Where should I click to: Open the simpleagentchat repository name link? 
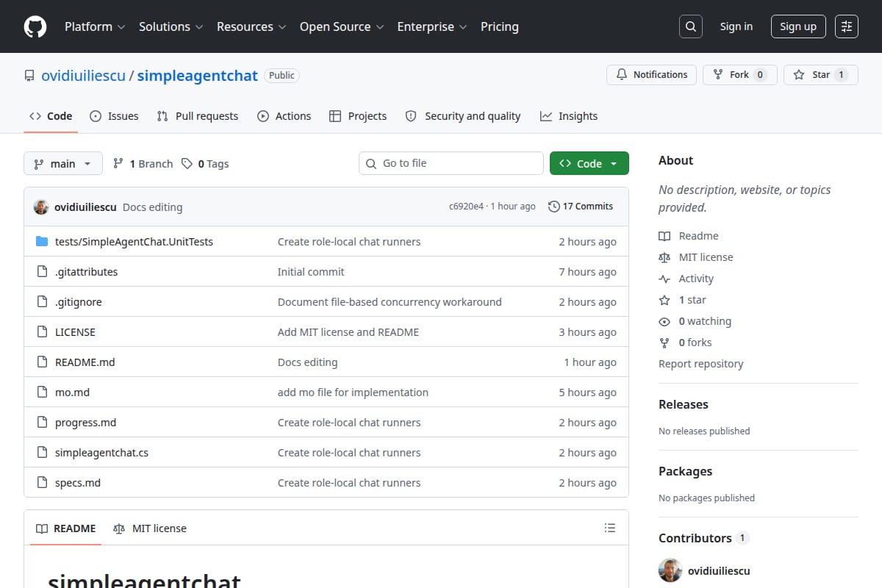tap(198, 76)
